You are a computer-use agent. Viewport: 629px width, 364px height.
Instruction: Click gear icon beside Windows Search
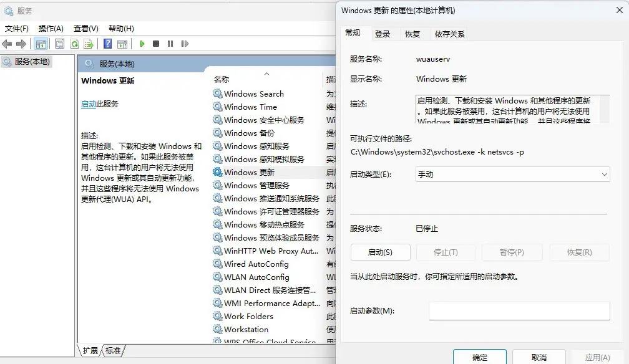(x=217, y=93)
